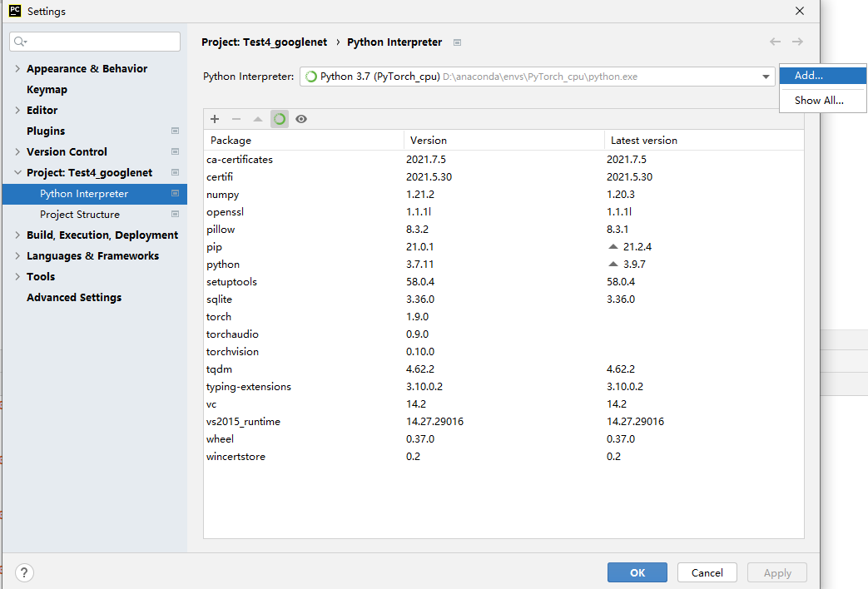The image size is (868, 589).
Task: Expand Appearance & Behavior settings
Action: click(17, 69)
